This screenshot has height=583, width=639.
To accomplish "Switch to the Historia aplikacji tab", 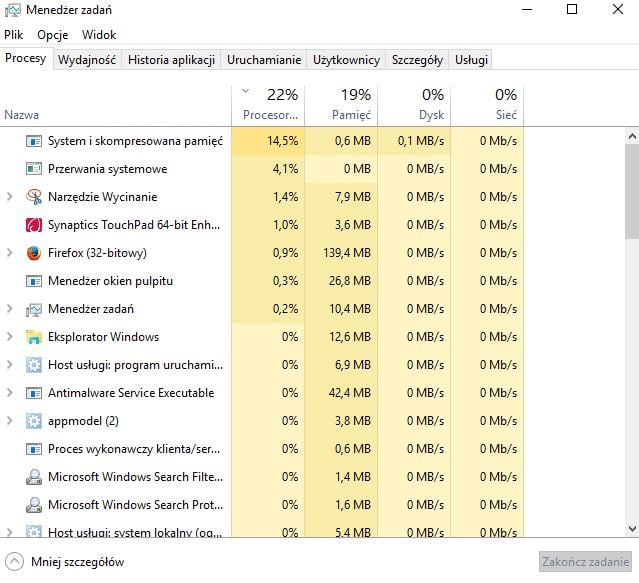I will pyautogui.click(x=171, y=60).
